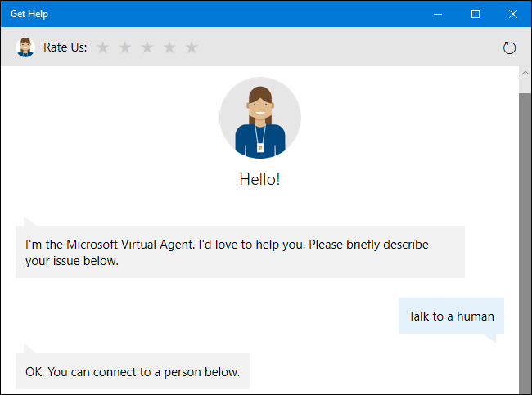Click the lanyard badge on agent portrait
The width and height of the screenshot is (532, 395).
point(260,148)
